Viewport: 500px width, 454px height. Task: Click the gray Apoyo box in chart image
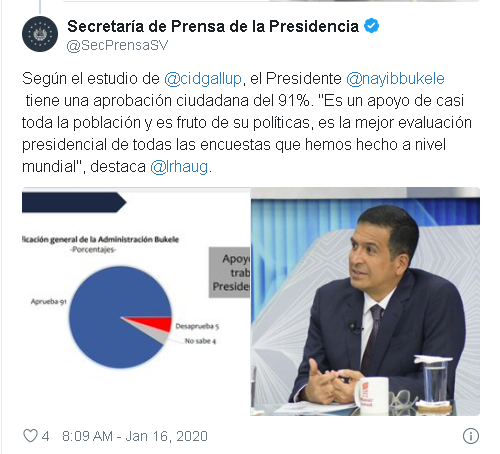(x=230, y=272)
